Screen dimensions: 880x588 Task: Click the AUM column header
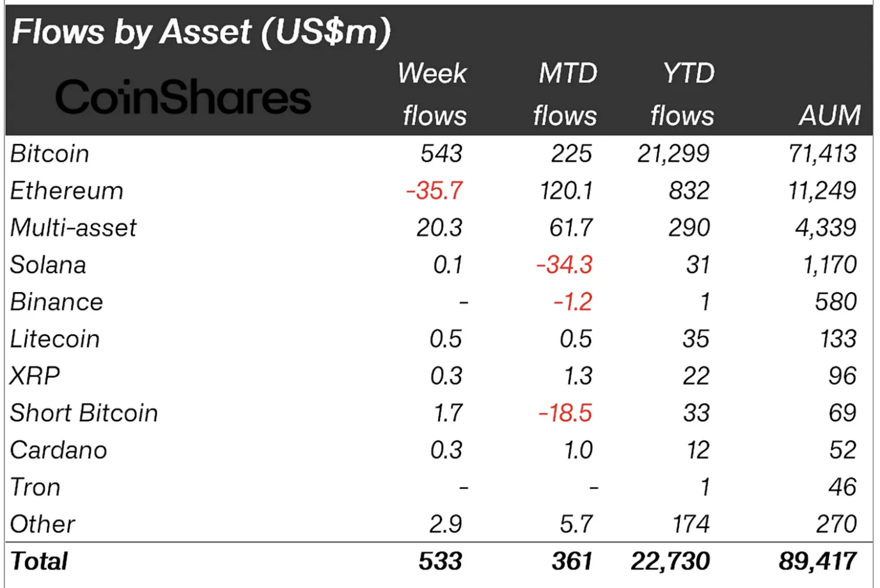(829, 116)
